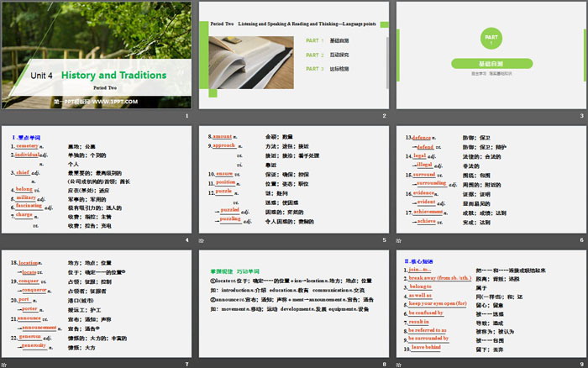Select slide 7 with vocabulary location to generosity
Image resolution: width=588 pixels, height=368 pixels.
click(97, 303)
